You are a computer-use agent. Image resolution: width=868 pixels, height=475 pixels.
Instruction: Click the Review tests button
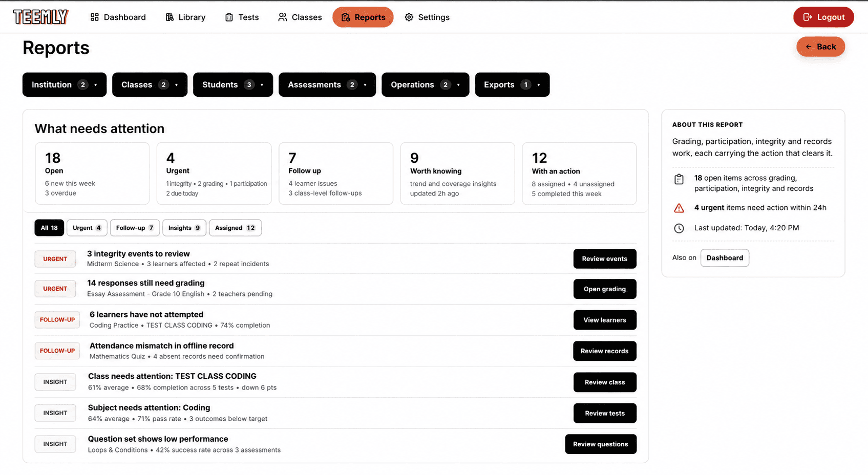(x=605, y=413)
